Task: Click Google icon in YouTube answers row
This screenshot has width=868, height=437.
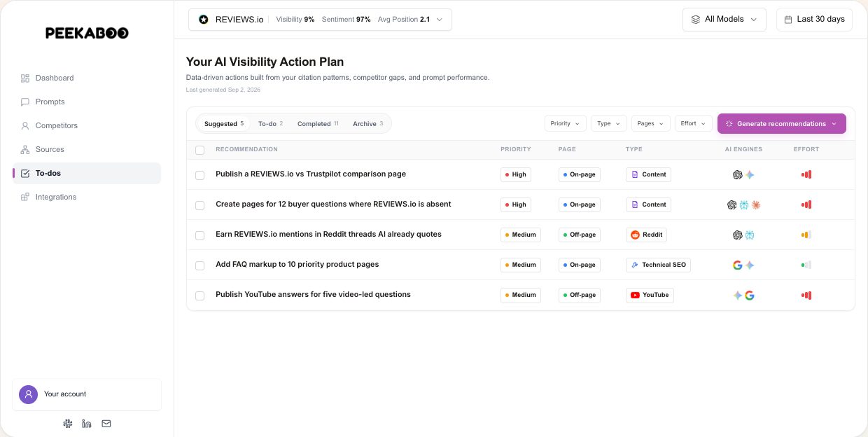Action: 749,296
